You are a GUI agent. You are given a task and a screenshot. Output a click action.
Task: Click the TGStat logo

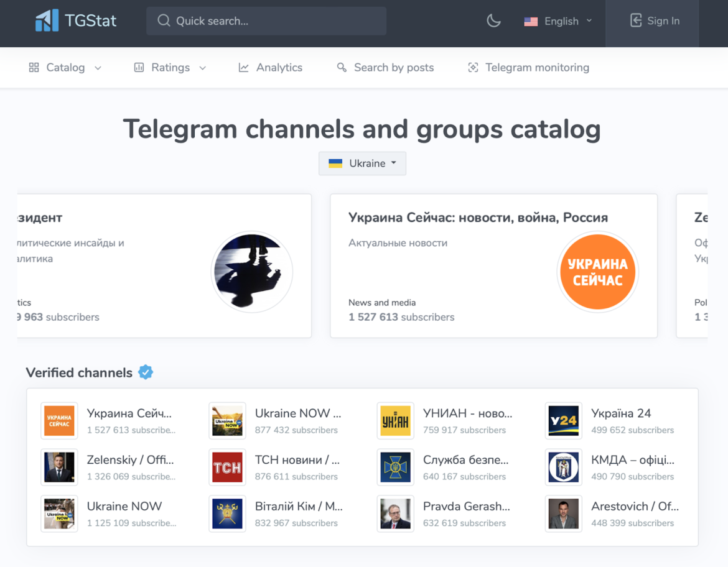tap(75, 20)
